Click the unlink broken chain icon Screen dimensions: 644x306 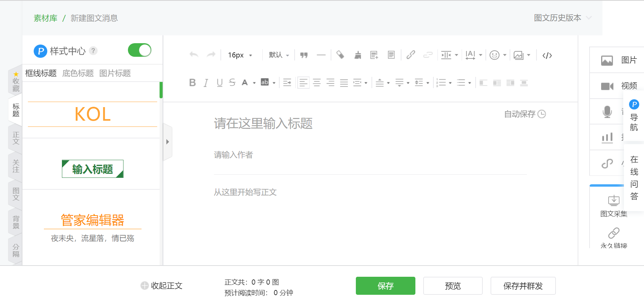[428, 55]
